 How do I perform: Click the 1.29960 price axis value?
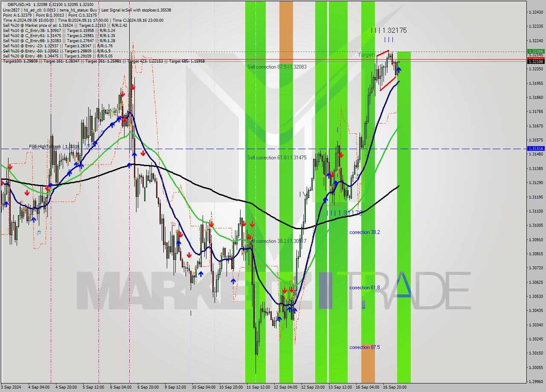pyautogui.click(x=536, y=381)
